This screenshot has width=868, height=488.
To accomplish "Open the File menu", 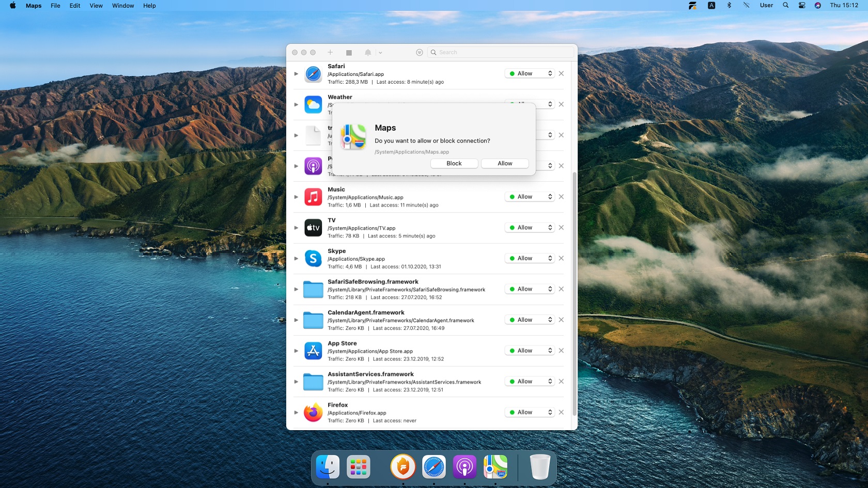I will coord(55,6).
